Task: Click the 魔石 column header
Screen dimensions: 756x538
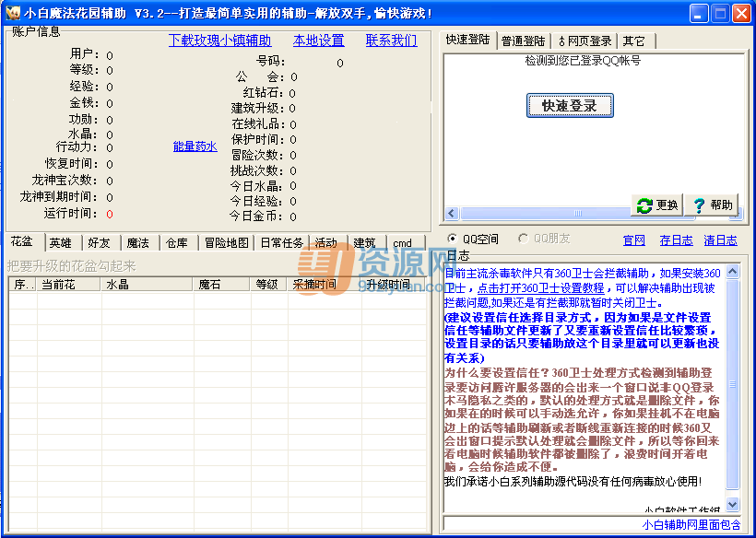Action: (x=221, y=285)
